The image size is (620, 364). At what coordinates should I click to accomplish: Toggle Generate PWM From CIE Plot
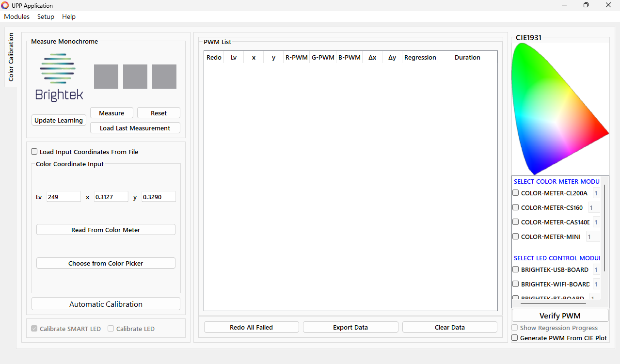(x=515, y=338)
